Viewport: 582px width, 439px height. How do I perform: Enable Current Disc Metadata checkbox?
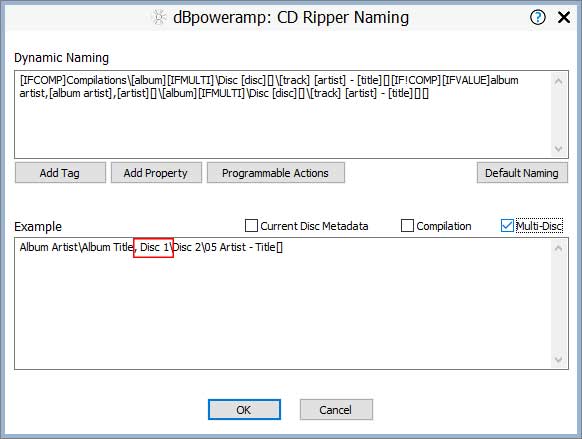[x=251, y=226]
